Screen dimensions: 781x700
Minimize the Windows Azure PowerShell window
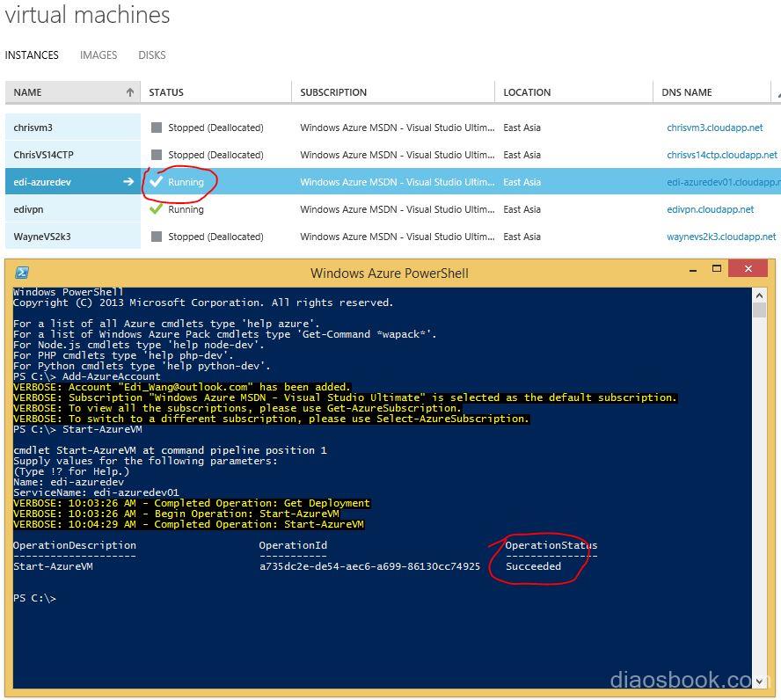(x=693, y=270)
